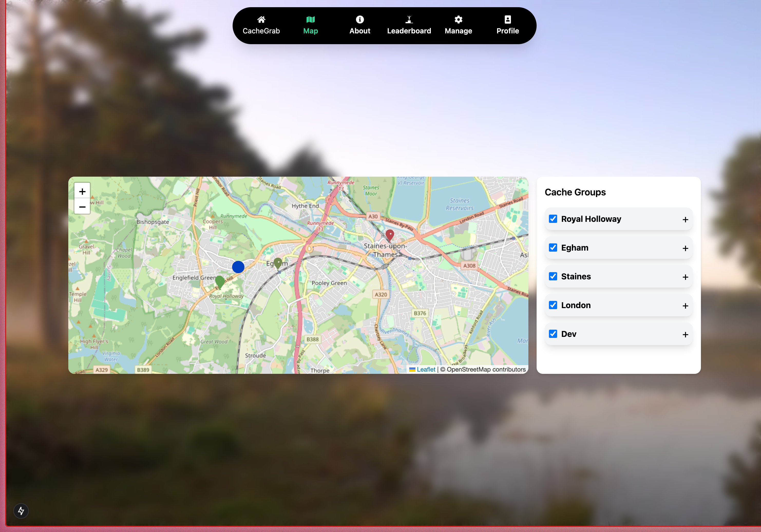Zoom out on the map
Image resolution: width=761 pixels, height=532 pixels.
(82, 207)
